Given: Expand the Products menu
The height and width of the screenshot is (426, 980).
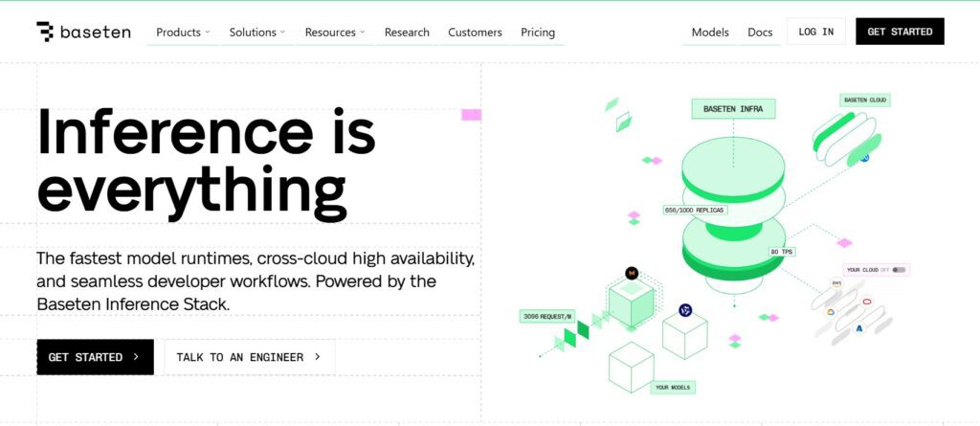Looking at the screenshot, I should [183, 32].
